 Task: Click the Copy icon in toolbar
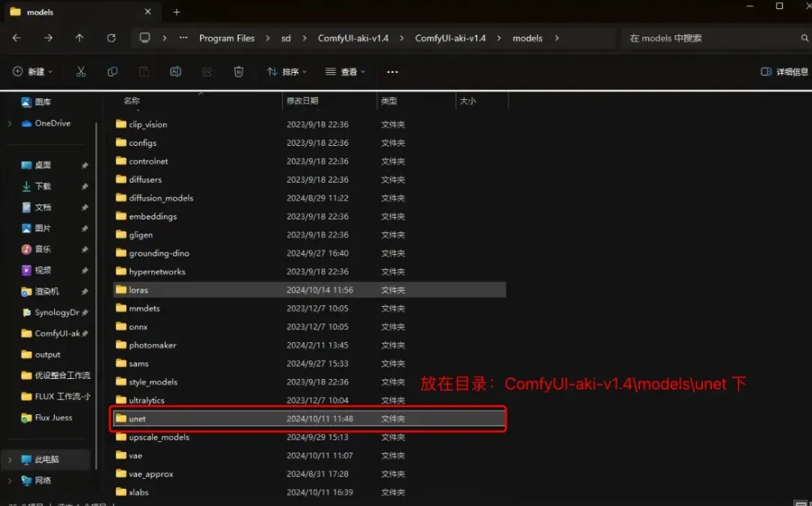point(112,71)
